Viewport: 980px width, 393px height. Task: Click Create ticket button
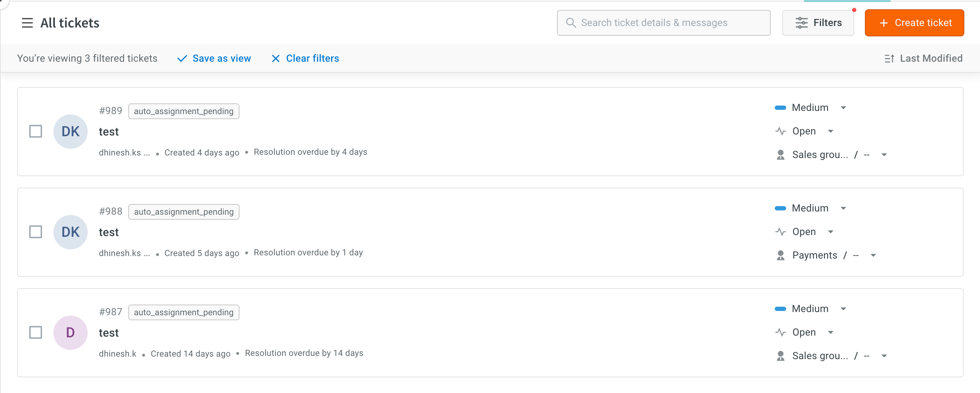pos(914,23)
